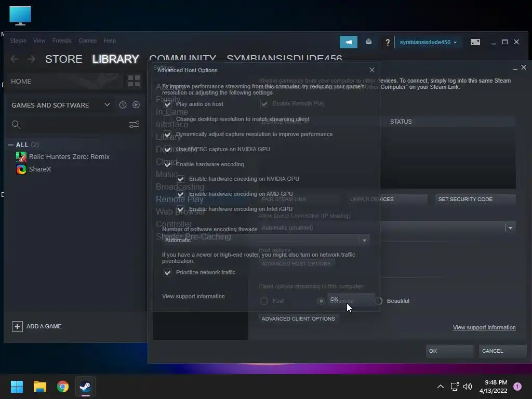Switch to the STORE tab
Viewport: 532px width, 399px height.
[63, 59]
